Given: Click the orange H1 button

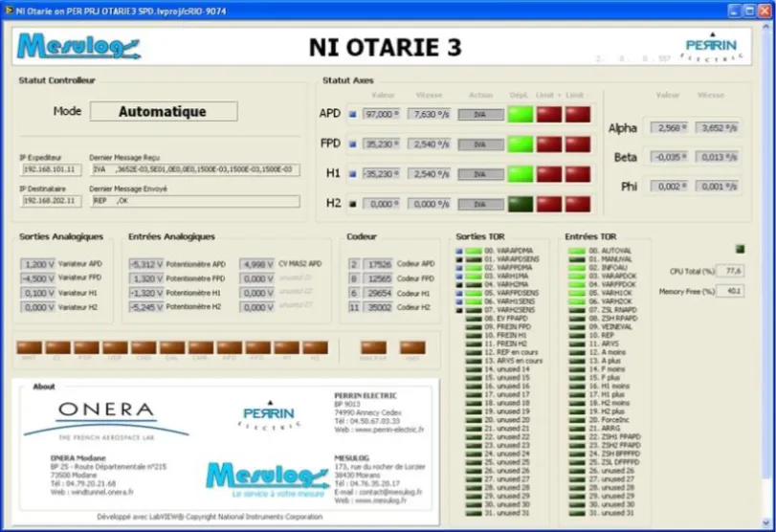Looking at the screenshot, I should (x=287, y=347).
